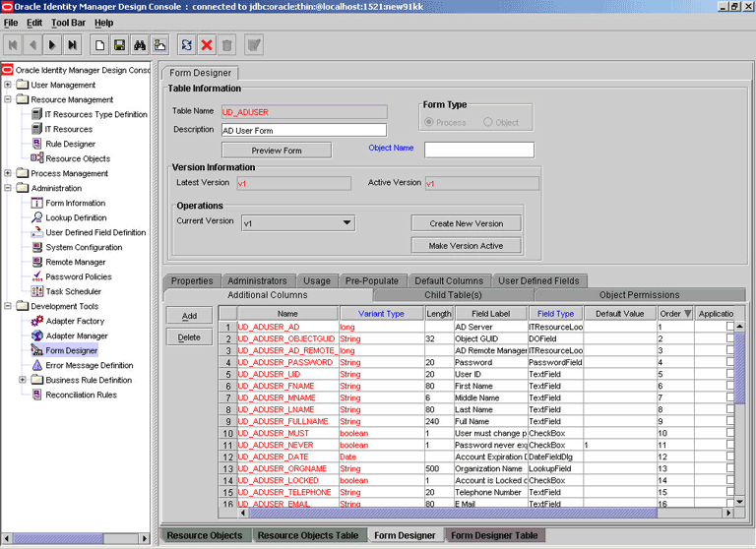Screen dimensions: 756x549
Task: Click the Save floppy disk icon
Action: point(119,45)
